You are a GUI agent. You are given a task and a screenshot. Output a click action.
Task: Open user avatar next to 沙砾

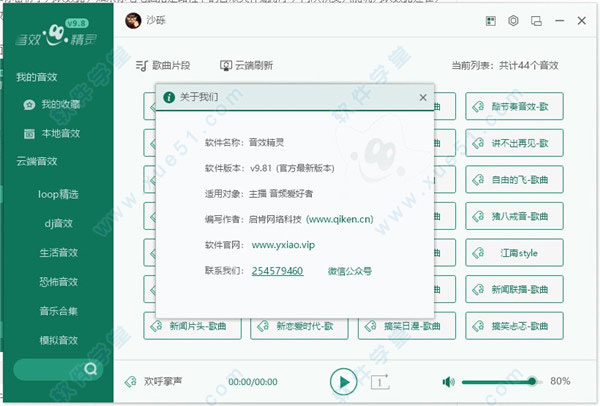tap(133, 21)
